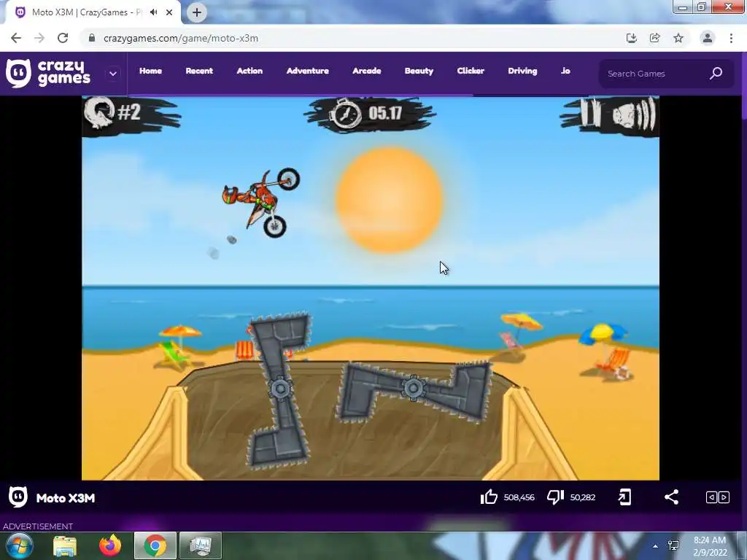Open the Clicker category
747x560 pixels.
471,71
